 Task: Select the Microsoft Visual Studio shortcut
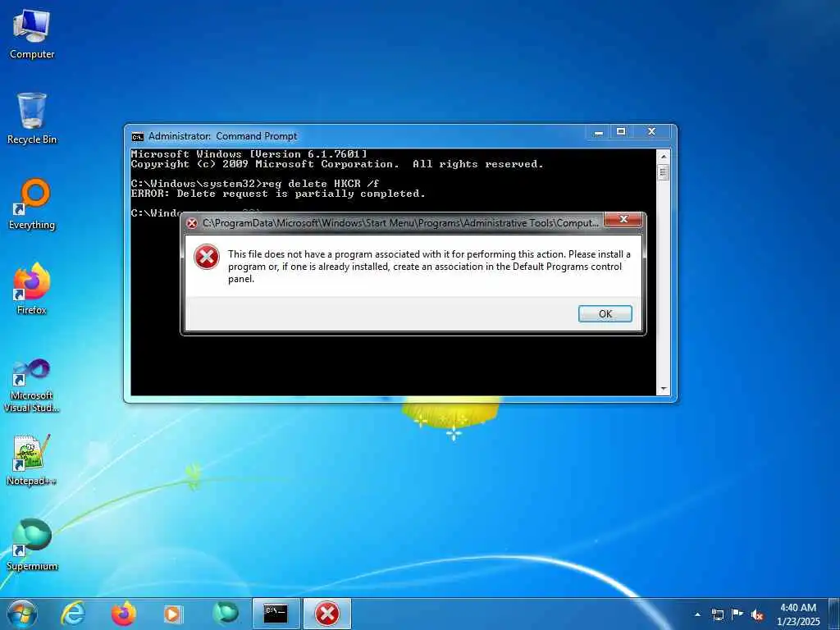pos(32,386)
